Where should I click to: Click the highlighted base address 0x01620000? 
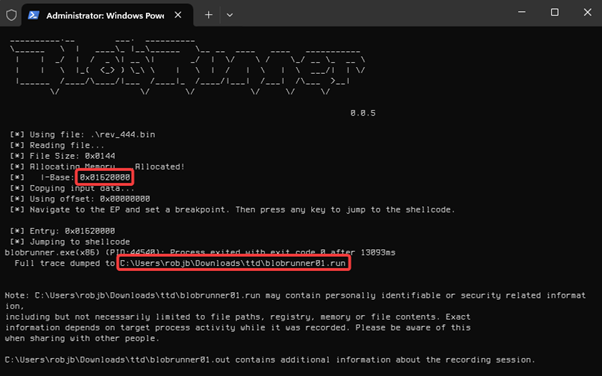[x=105, y=177]
